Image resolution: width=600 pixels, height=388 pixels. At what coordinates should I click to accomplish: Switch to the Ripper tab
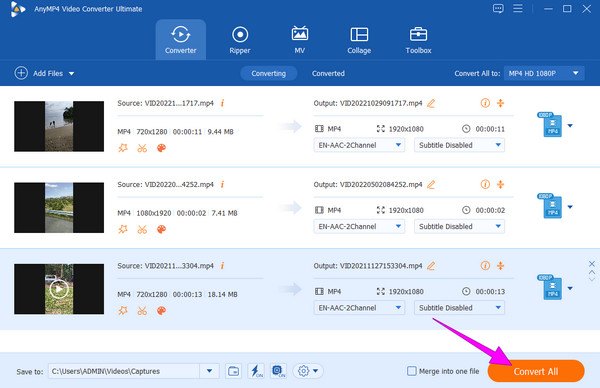240,40
